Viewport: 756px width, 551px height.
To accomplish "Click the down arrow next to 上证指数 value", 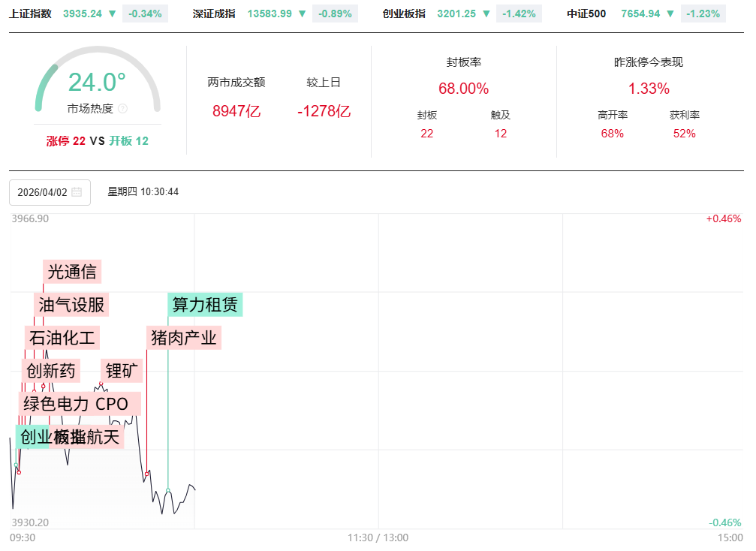I will pyautogui.click(x=112, y=14).
